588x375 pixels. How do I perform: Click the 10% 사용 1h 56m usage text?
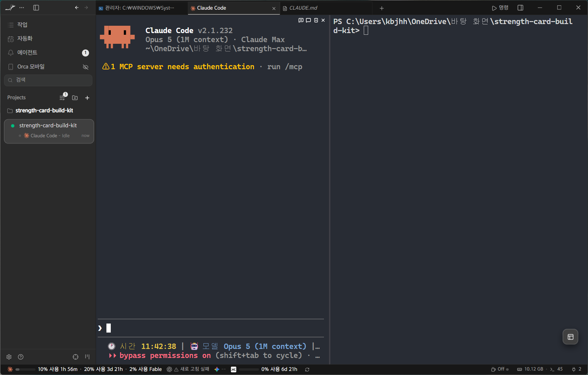58,369
